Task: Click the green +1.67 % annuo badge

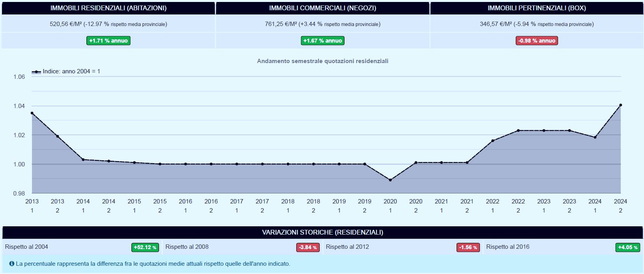Action: click(x=322, y=41)
